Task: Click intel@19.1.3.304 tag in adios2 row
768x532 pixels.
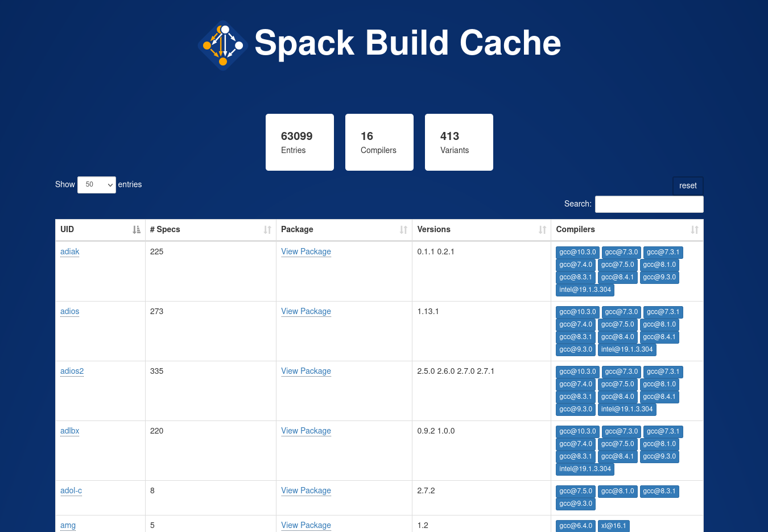Action: coord(627,409)
